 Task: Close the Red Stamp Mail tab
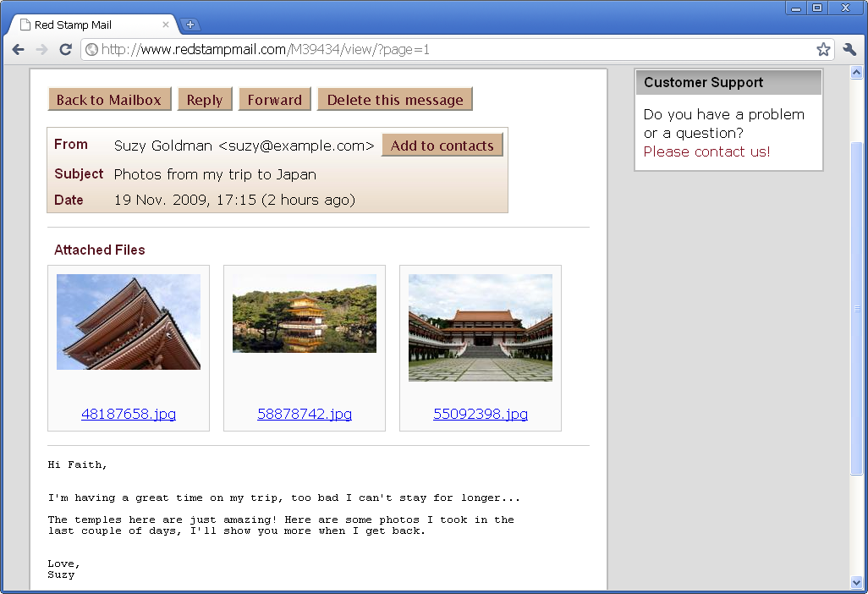[x=166, y=25]
